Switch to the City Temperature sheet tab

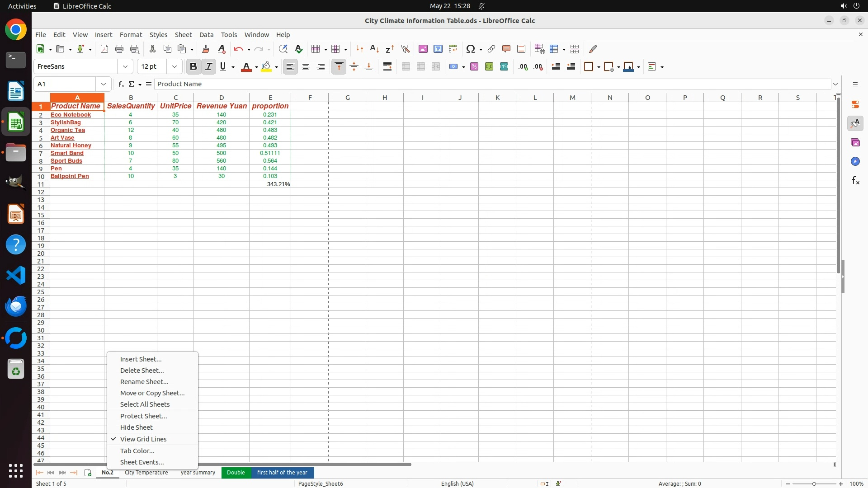[x=146, y=473]
